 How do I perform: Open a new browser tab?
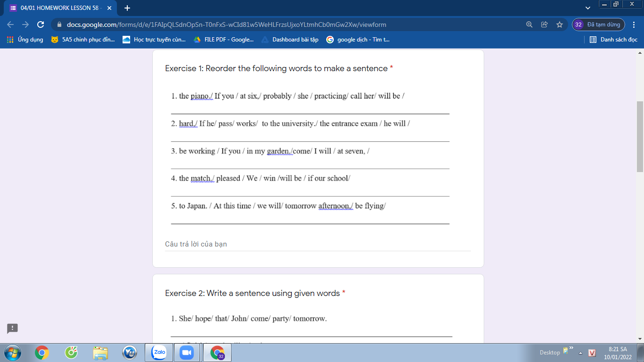pyautogui.click(x=127, y=8)
